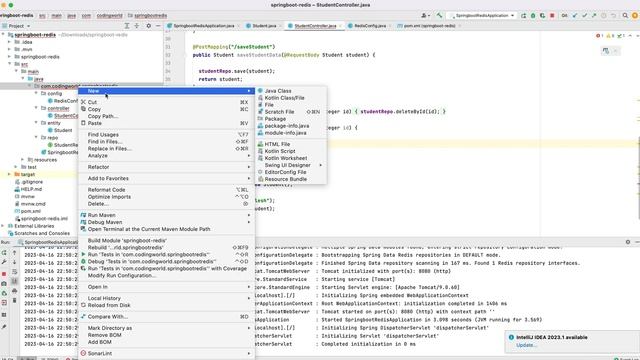Click the red Stop icon in top toolbar

pos(552,16)
